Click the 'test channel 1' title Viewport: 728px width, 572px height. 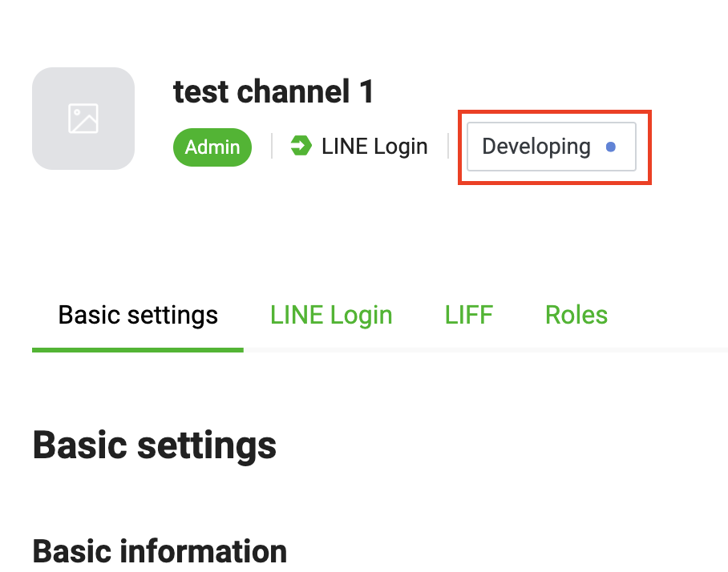coord(273,91)
